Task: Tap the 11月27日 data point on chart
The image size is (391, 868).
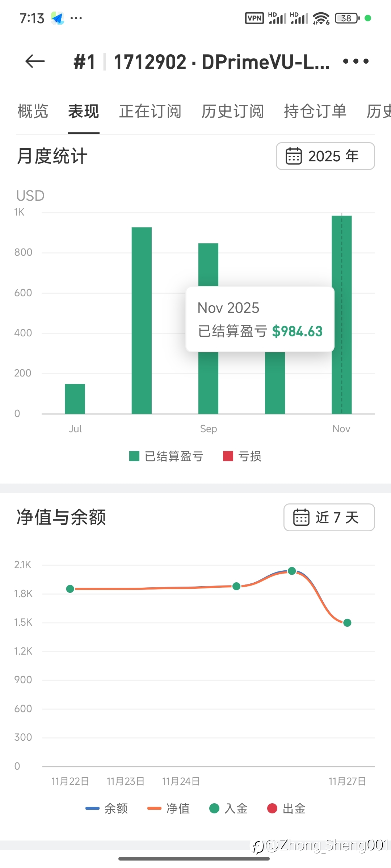Action: (x=347, y=623)
